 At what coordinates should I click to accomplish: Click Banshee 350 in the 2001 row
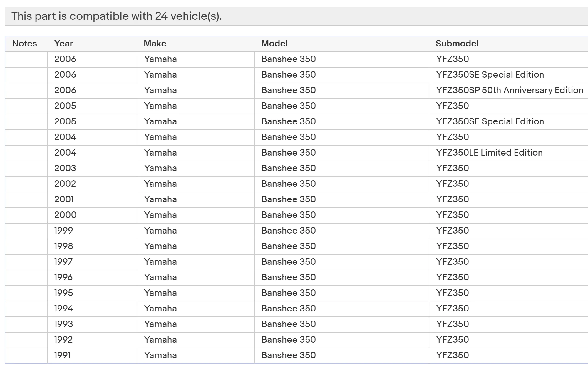289,199
